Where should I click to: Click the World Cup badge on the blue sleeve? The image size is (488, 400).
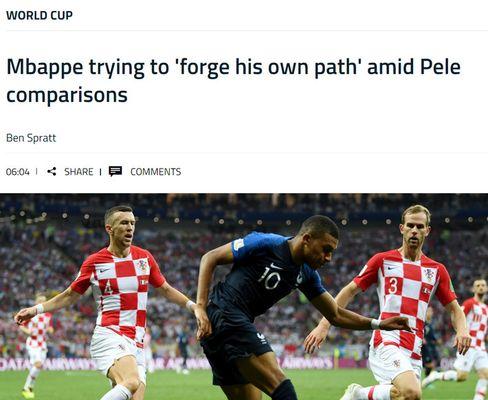239,244
